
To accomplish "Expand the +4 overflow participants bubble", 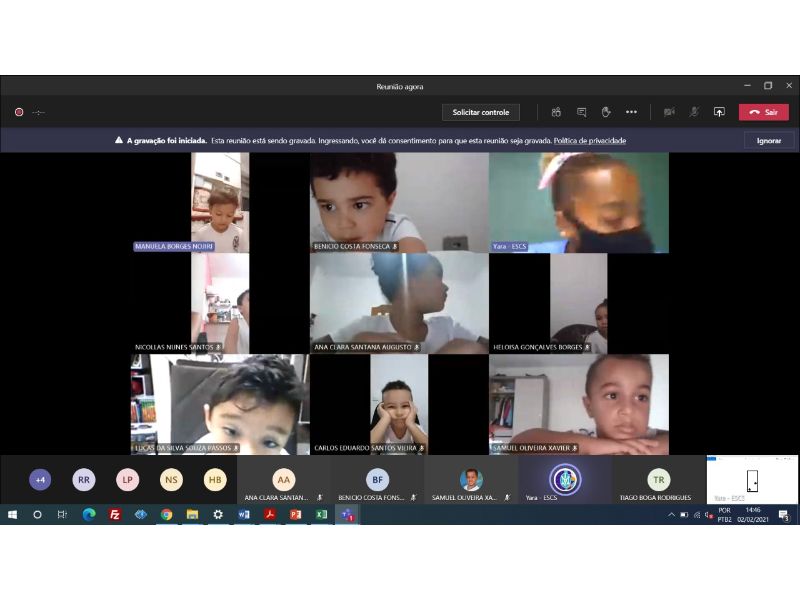I will [40, 480].
